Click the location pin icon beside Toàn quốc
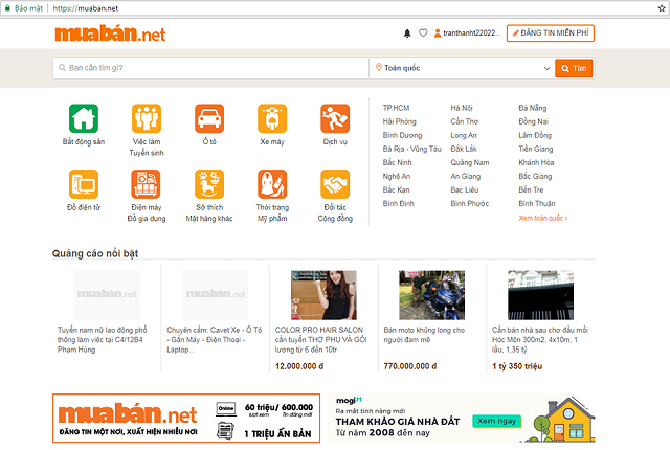The image size is (670, 450). click(x=379, y=68)
